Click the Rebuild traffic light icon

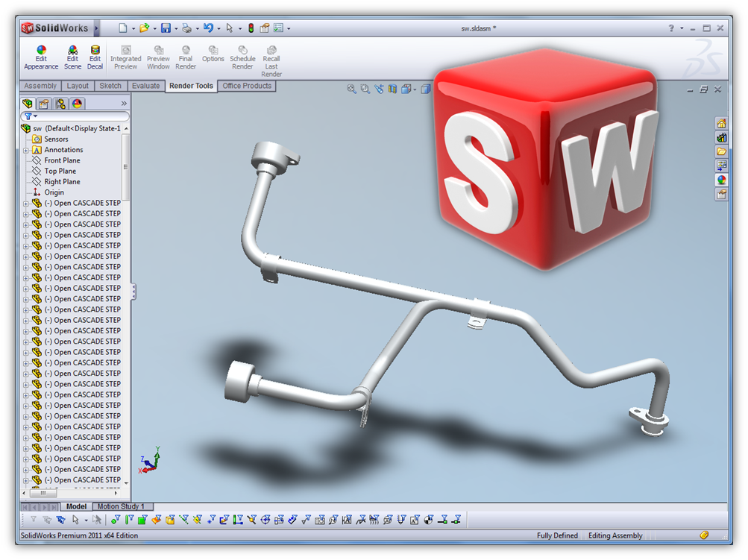(251, 28)
